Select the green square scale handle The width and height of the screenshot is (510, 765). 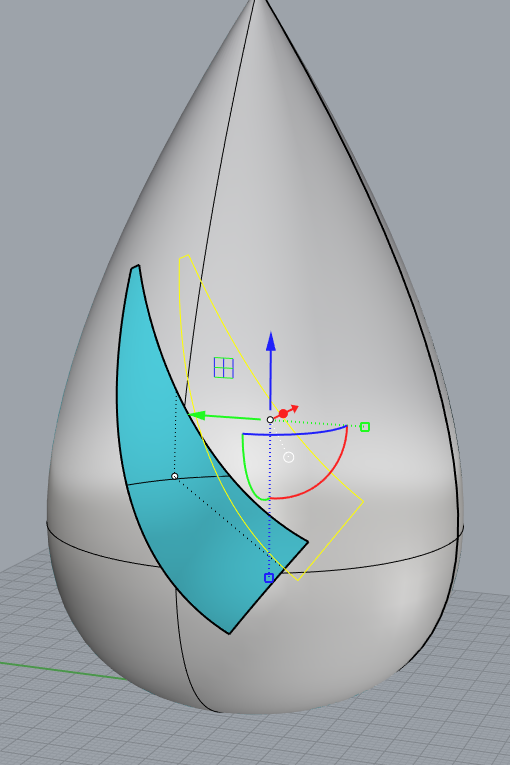click(x=365, y=427)
